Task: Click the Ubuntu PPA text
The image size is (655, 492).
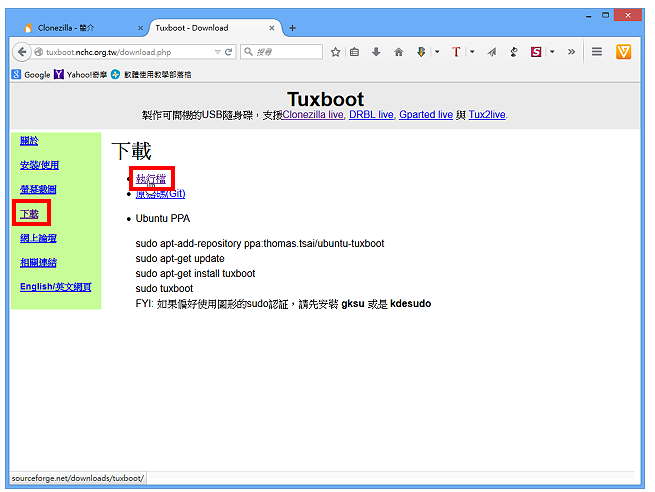Action: coord(162,218)
